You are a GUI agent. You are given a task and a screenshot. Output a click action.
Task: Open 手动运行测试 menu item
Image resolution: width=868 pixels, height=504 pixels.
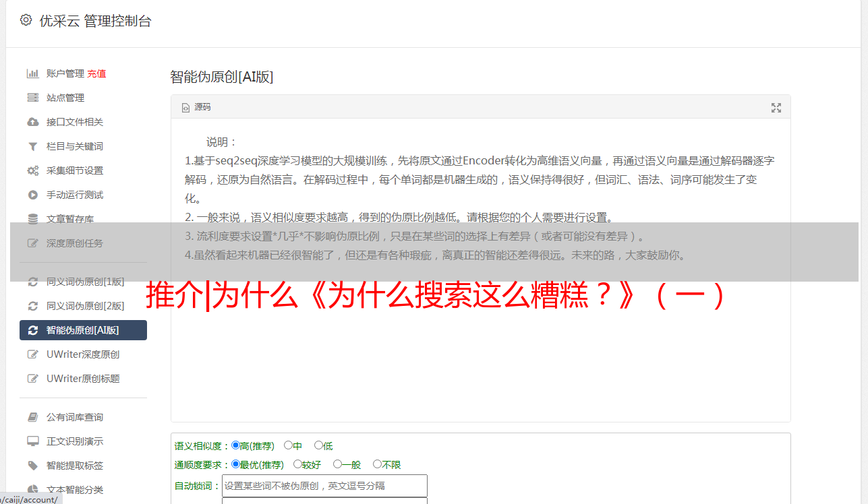pyautogui.click(x=75, y=195)
